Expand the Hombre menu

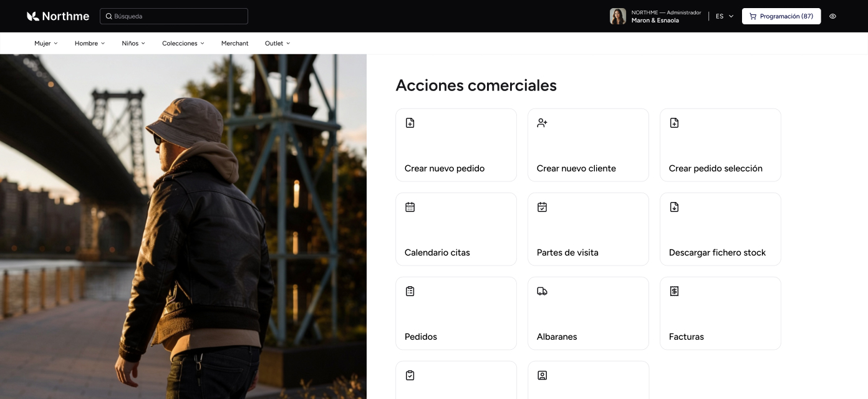pos(90,43)
